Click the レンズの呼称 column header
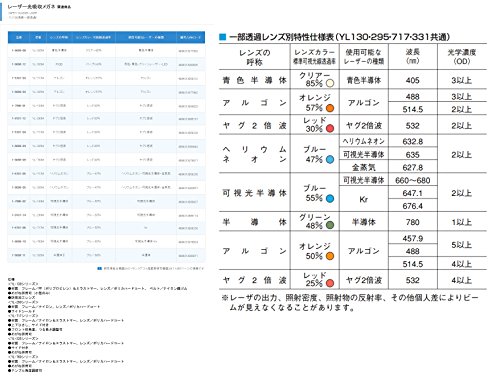 click(x=255, y=57)
